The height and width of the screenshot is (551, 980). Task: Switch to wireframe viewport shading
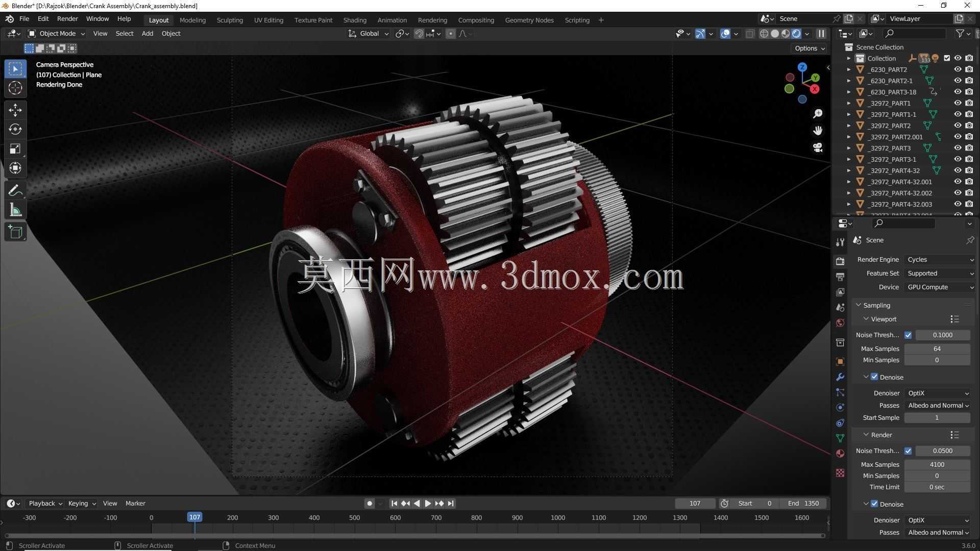tap(764, 34)
